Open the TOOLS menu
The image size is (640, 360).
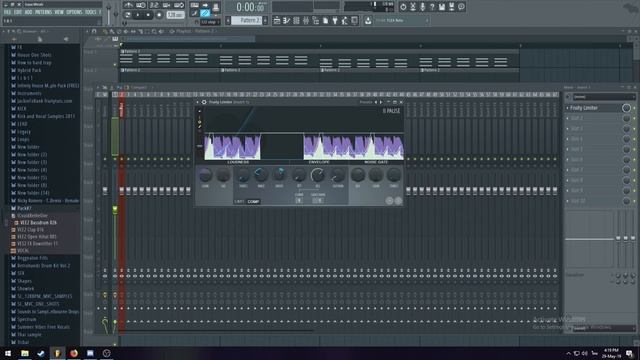91,12
